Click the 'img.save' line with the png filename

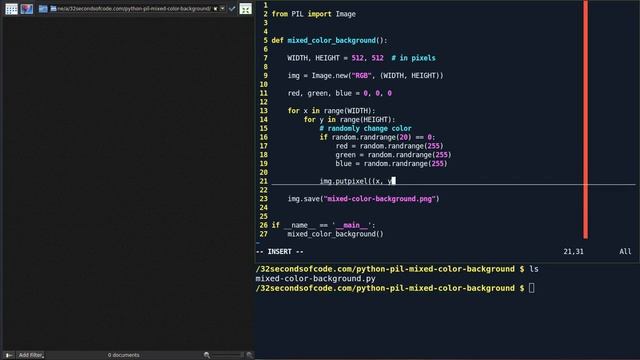363,199
